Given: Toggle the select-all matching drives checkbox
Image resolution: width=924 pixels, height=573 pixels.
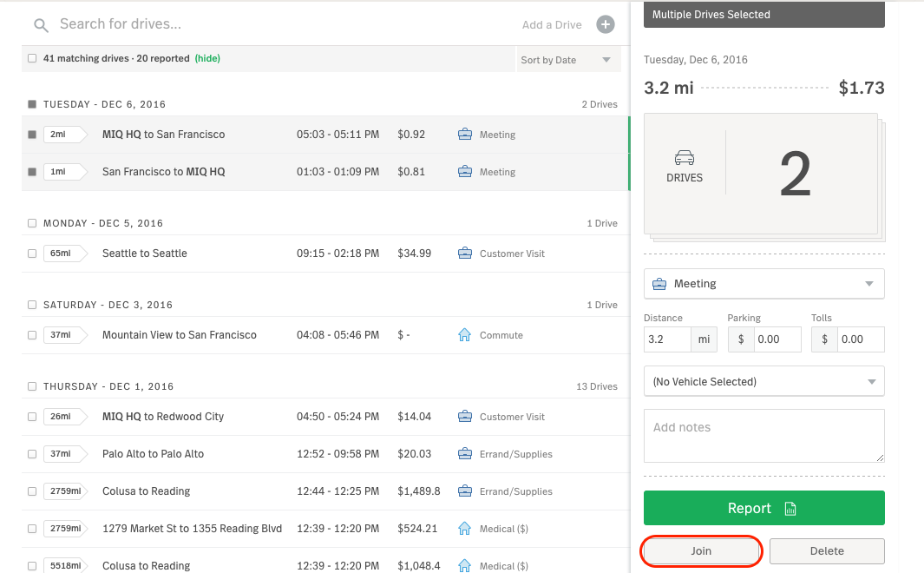Looking at the screenshot, I should (32, 58).
